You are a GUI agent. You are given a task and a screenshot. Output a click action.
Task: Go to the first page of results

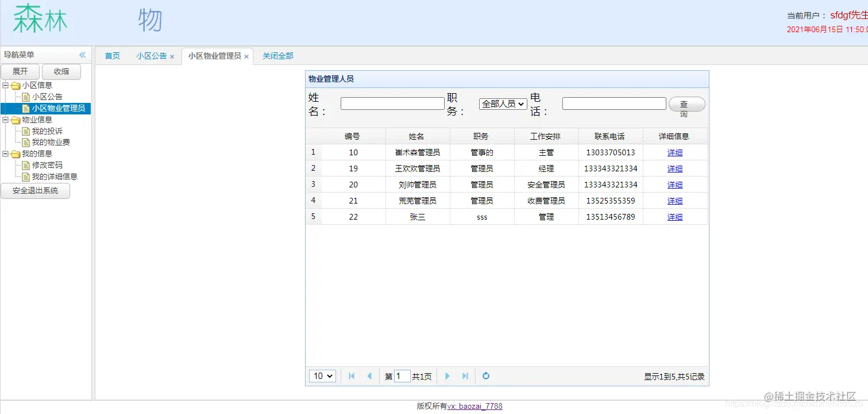point(352,376)
